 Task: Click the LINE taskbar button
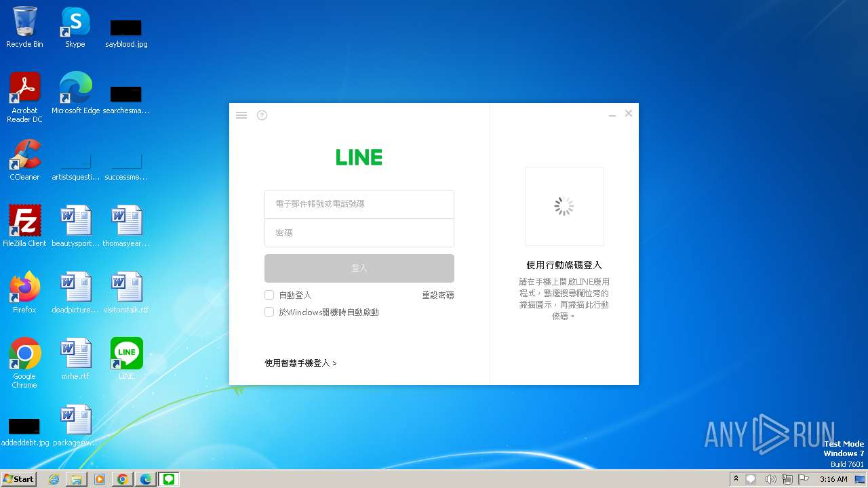point(169,479)
